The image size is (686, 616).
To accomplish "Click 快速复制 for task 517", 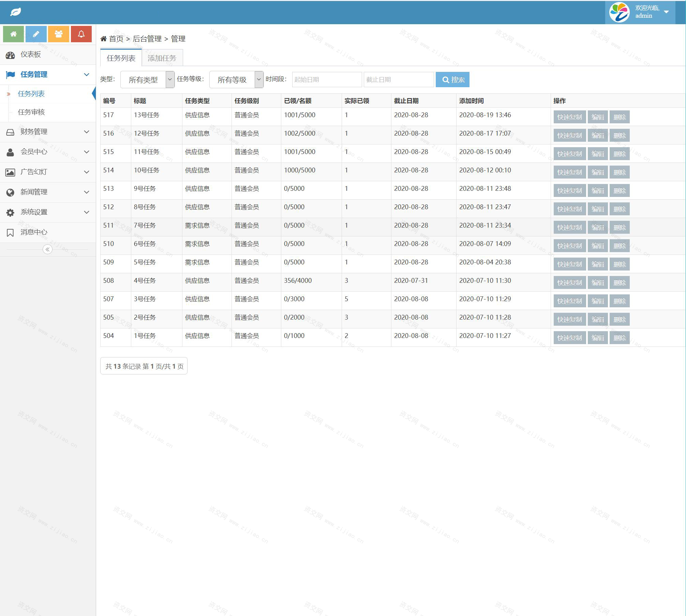I will (570, 117).
